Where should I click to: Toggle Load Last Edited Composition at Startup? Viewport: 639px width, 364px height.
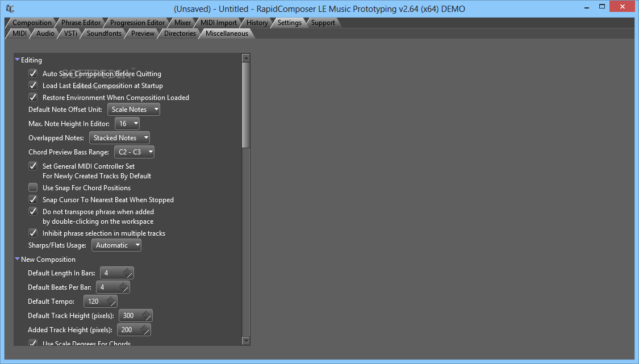(x=33, y=85)
